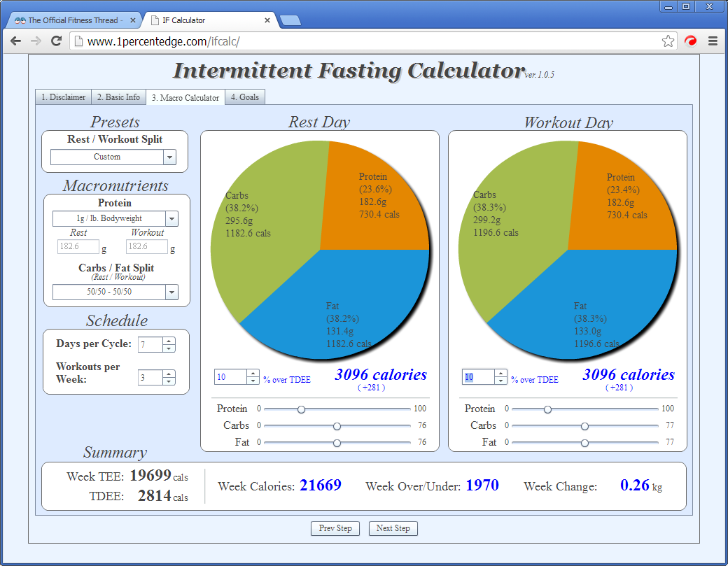The height and width of the screenshot is (566, 728).
Task: Decrease Days per Cycle with down arrow
Action: click(x=169, y=348)
